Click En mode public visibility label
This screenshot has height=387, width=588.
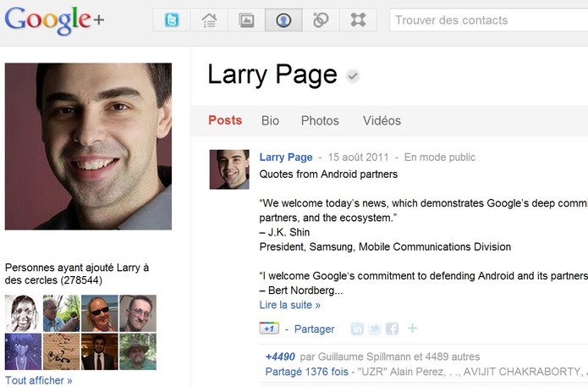(x=439, y=157)
